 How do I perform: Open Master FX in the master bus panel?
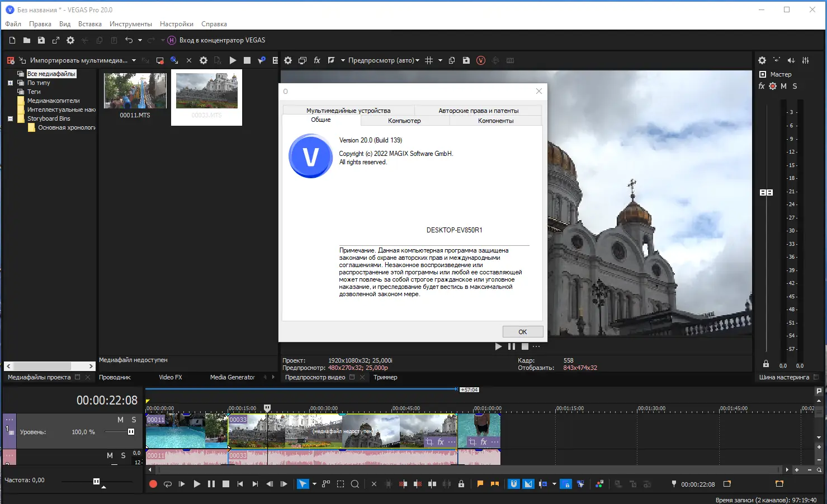point(762,86)
